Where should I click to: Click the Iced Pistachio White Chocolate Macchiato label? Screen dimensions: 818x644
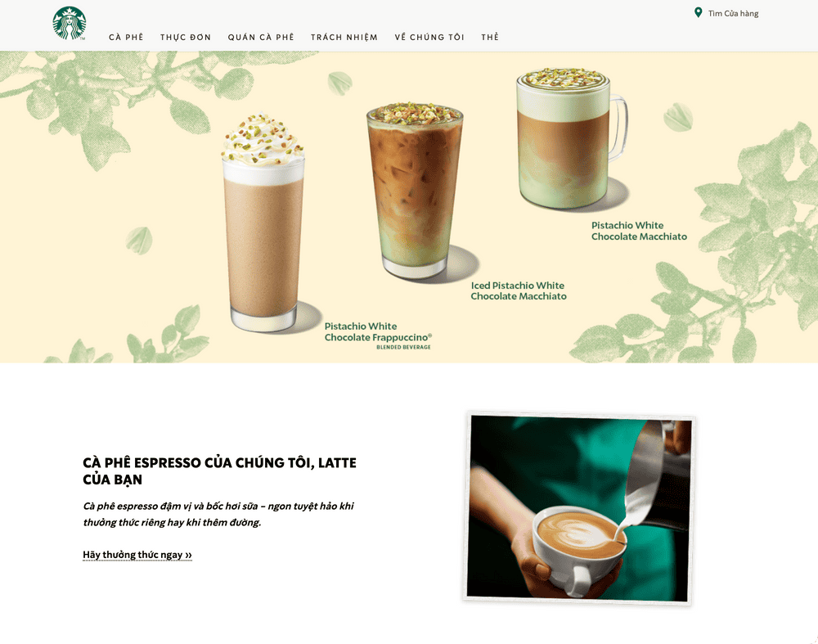518,290
